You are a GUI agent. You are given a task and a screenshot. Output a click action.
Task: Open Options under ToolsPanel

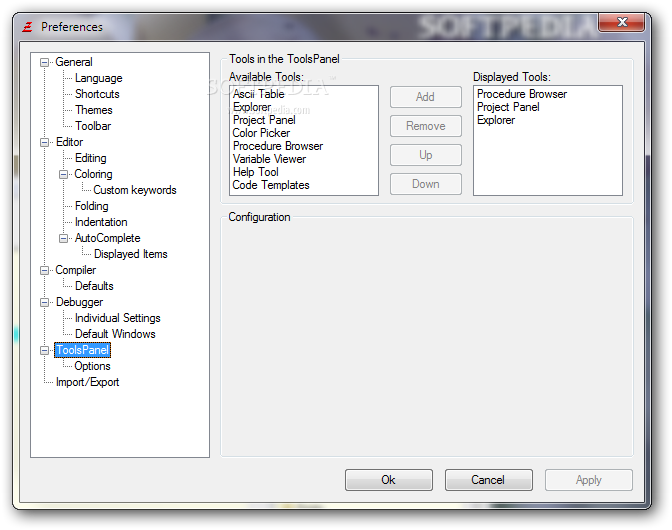click(93, 366)
